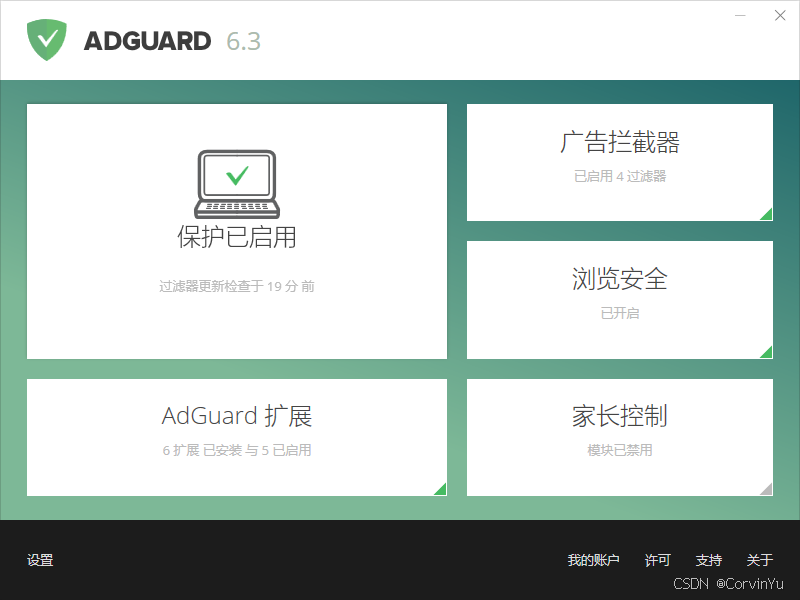Click the 模块已禁用 status text
This screenshot has width=800, height=600.
coord(620,451)
